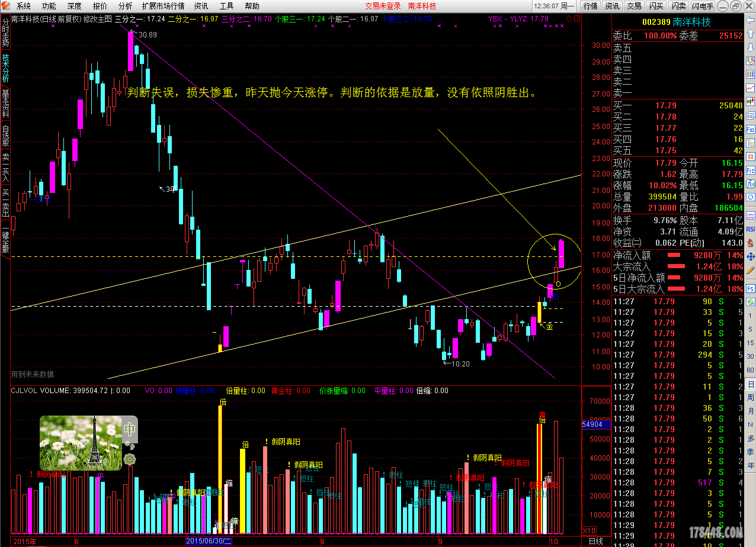This screenshot has height=547, width=756.
Task: Switch to the 基本资料 side tab
Action: point(5,105)
